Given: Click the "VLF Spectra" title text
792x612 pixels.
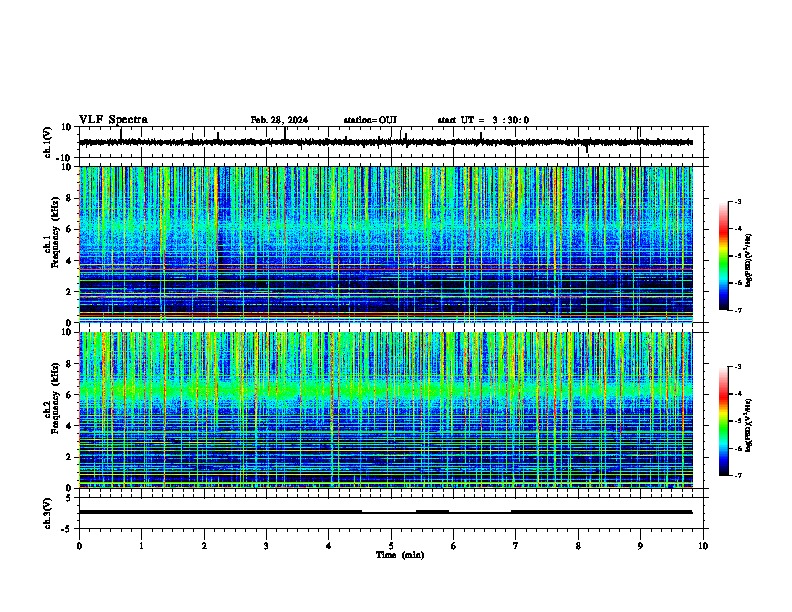Looking at the screenshot, I should 113,120.
